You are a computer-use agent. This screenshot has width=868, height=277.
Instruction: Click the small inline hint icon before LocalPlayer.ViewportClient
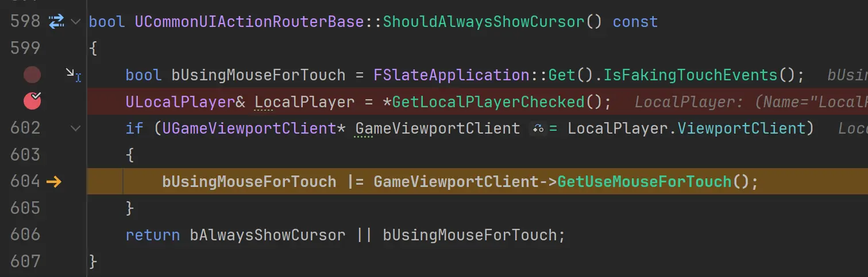(538, 129)
